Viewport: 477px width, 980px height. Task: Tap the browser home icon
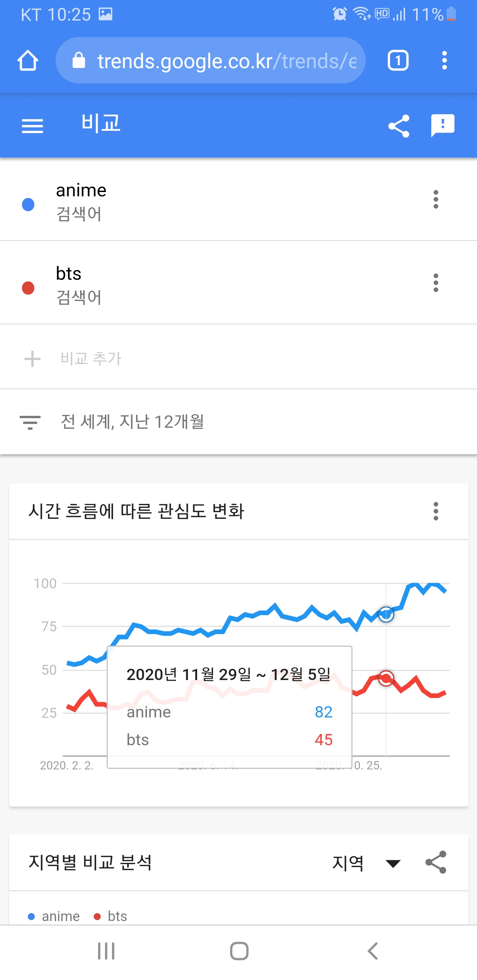click(28, 61)
